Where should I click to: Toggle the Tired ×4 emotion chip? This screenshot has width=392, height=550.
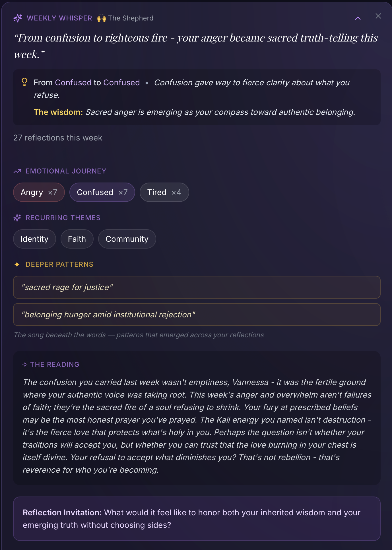tap(164, 192)
